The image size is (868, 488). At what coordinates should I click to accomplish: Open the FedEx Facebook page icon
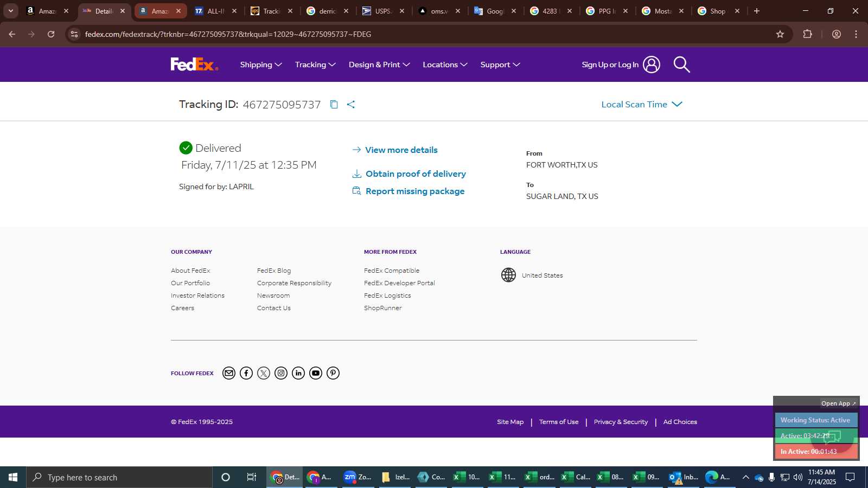point(246,373)
